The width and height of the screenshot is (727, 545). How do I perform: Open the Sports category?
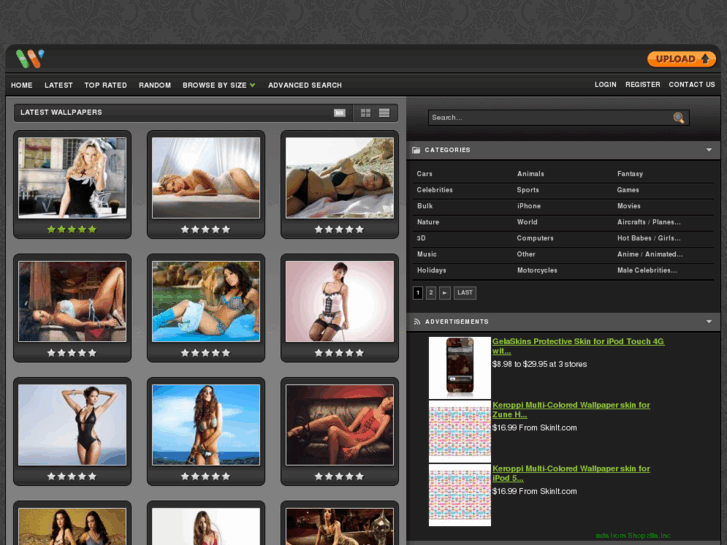(x=528, y=190)
